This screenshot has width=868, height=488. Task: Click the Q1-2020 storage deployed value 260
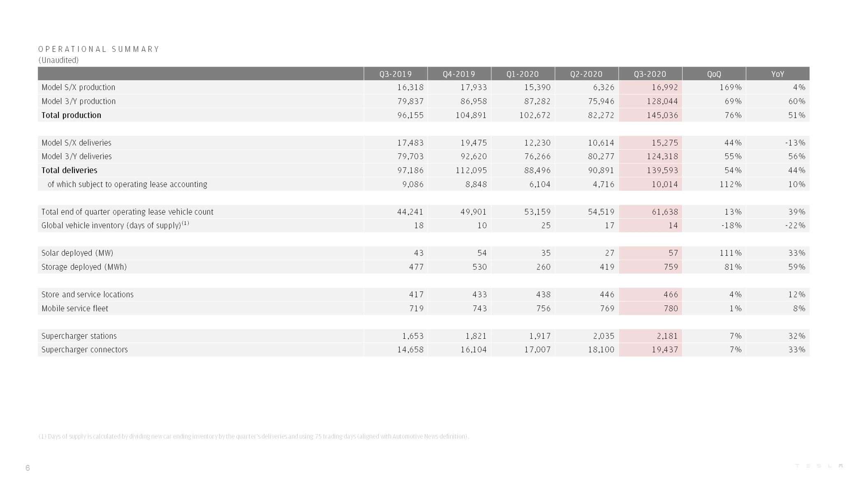click(544, 267)
